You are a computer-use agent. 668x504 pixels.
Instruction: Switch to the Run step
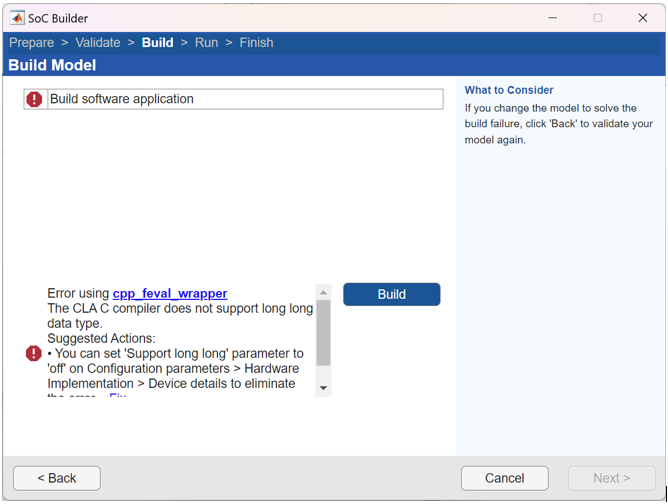point(206,43)
